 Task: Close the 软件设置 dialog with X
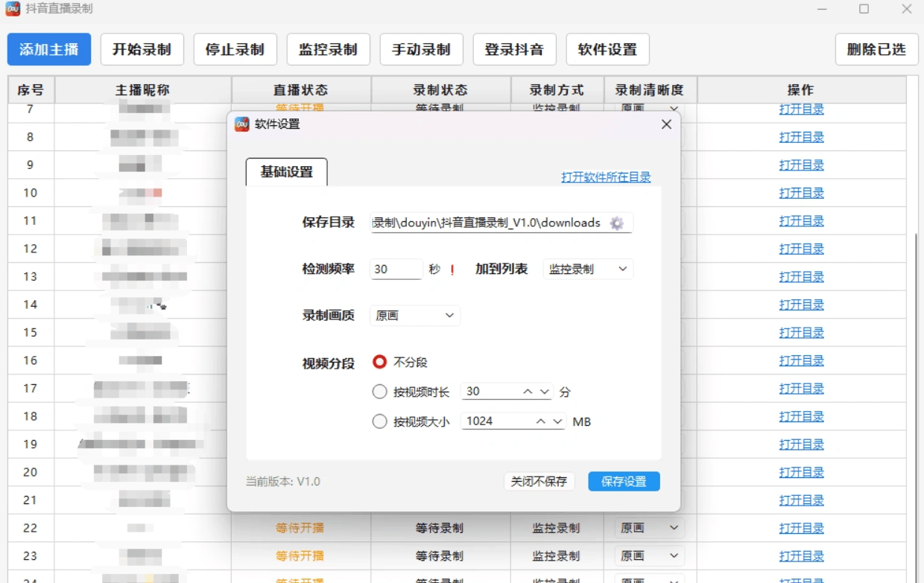(x=666, y=124)
